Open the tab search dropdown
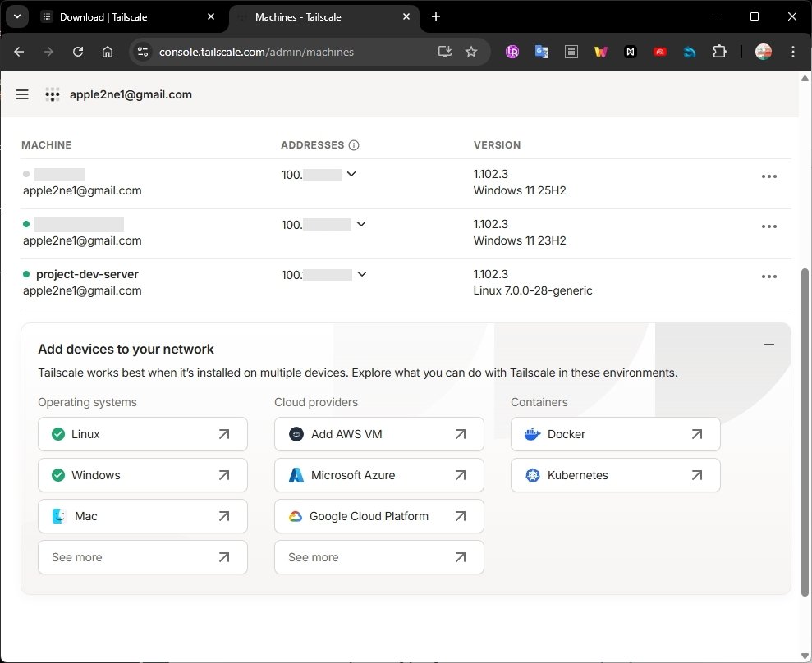 point(17,16)
